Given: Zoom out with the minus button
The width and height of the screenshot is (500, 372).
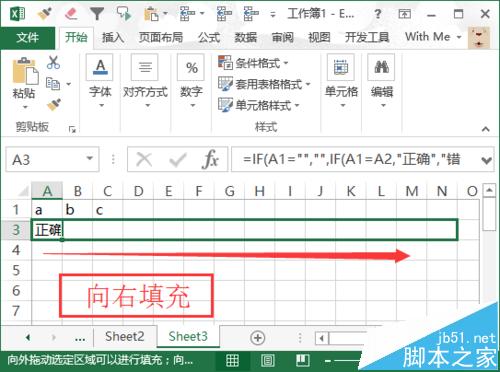Looking at the screenshot, I should pyautogui.click(x=328, y=361).
